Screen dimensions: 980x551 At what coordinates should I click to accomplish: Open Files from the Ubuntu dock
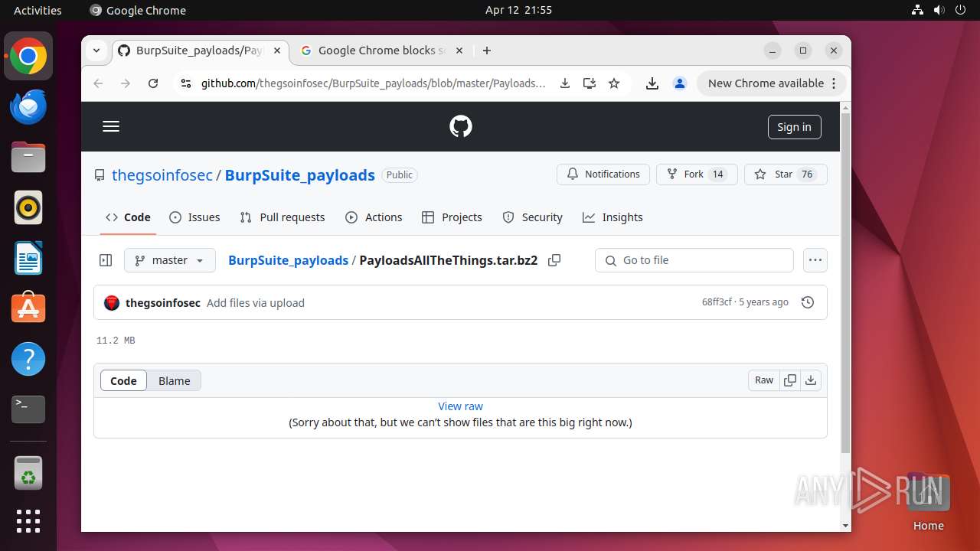pos(28,157)
